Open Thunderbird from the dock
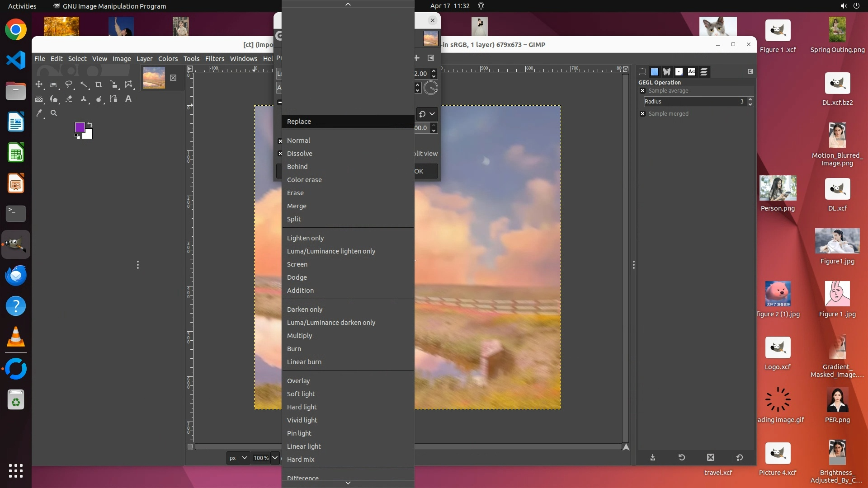The height and width of the screenshot is (488, 868). click(x=16, y=275)
